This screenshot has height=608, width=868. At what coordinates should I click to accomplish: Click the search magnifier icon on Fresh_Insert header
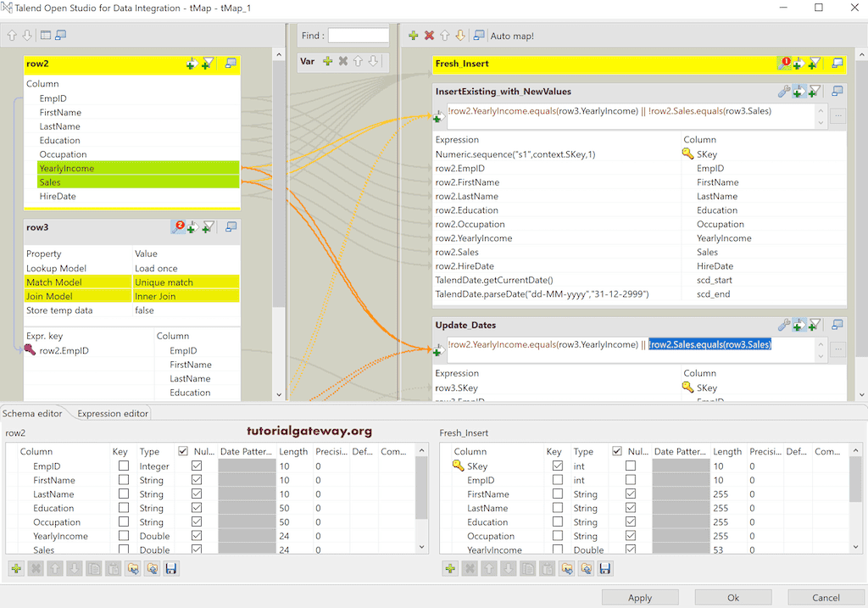(782, 63)
